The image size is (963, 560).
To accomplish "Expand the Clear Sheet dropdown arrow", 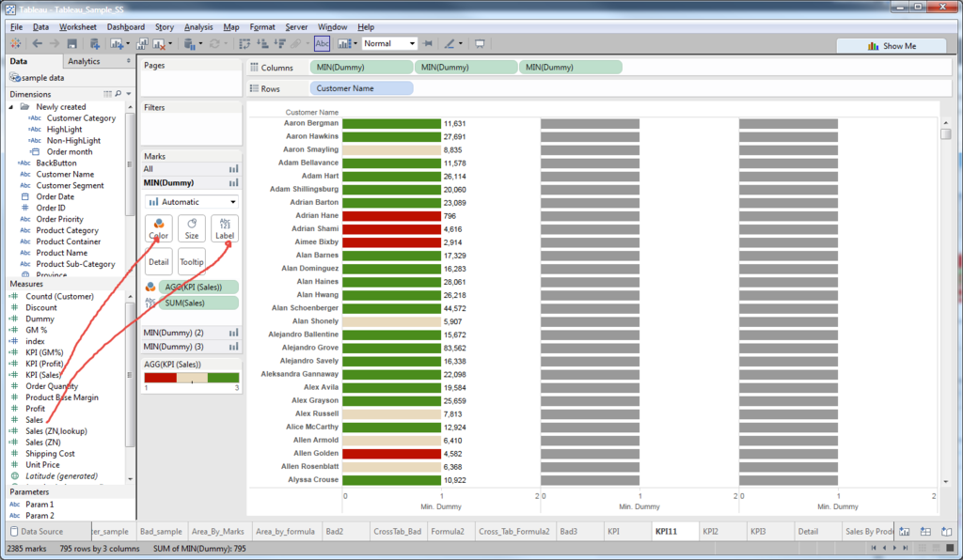I will click(170, 43).
